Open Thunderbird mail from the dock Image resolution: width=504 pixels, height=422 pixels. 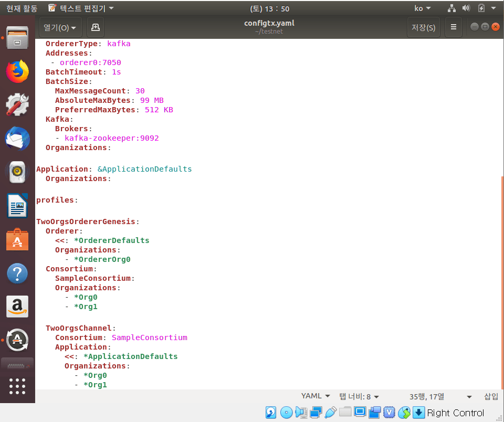pyautogui.click(x=17, y=139)
